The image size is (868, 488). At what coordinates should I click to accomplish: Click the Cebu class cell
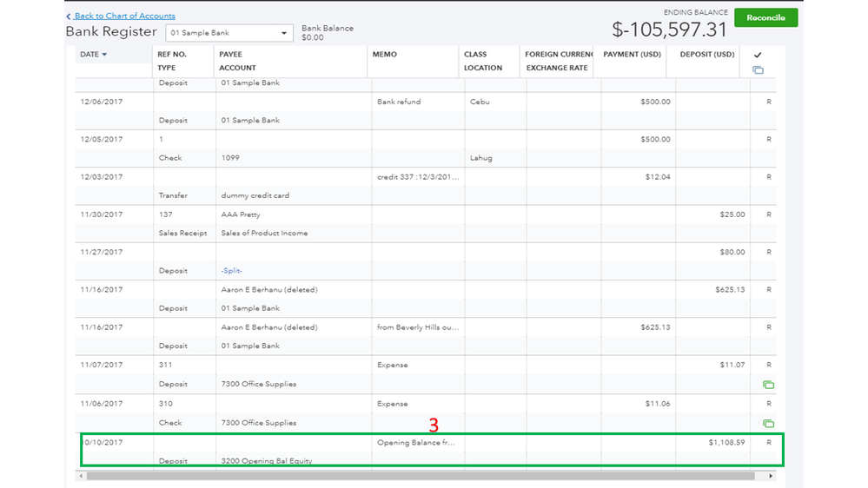point(480,102)
